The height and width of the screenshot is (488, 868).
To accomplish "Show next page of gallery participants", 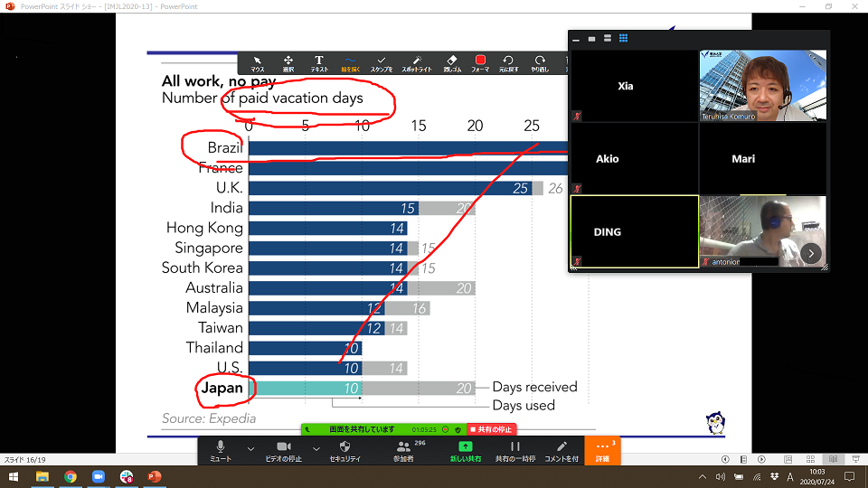I will pos(811,254).
